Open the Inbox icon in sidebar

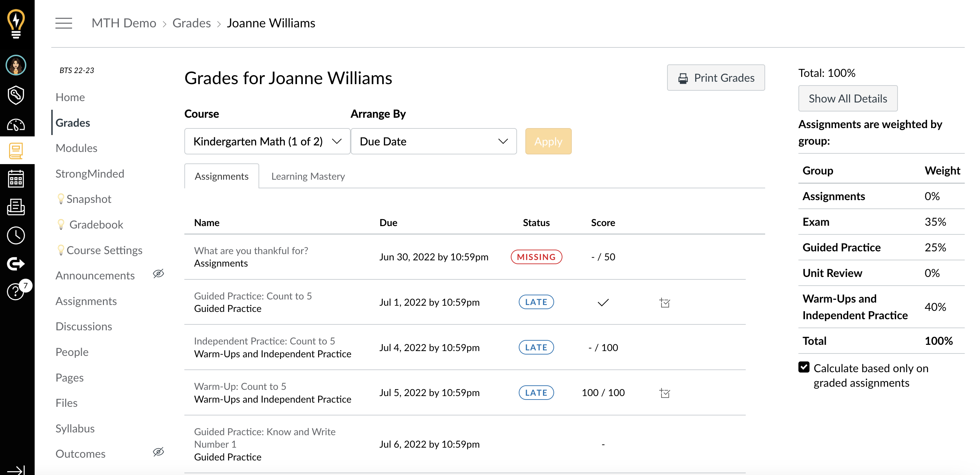[16, 207]
